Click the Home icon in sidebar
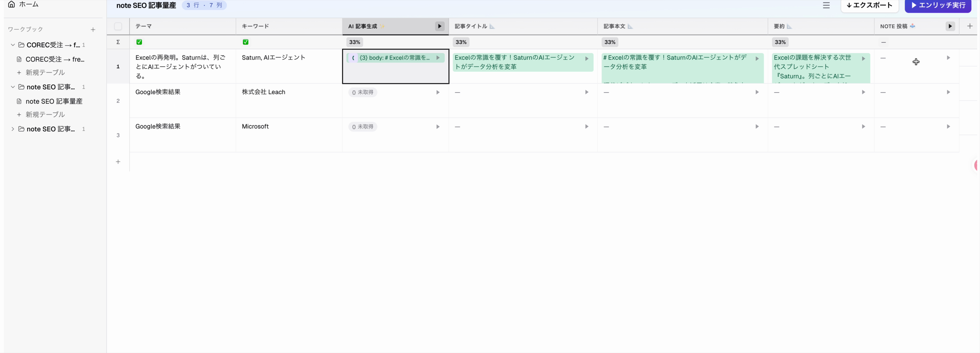 11,4
